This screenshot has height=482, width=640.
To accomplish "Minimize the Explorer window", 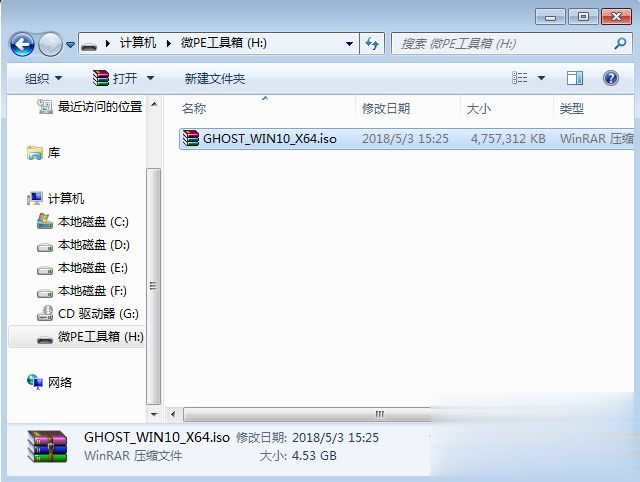I will pos(550,17).
